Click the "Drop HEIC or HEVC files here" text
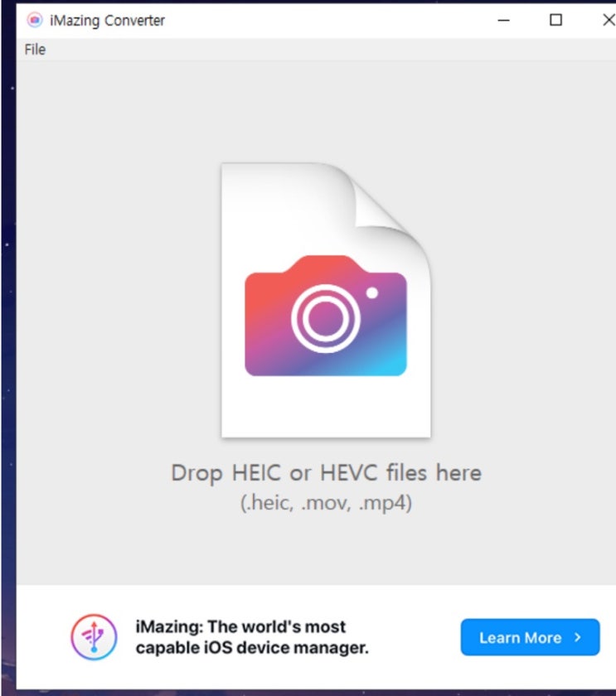Image resolution: width=616 pixels, height=696 pixels. (326, 473)
